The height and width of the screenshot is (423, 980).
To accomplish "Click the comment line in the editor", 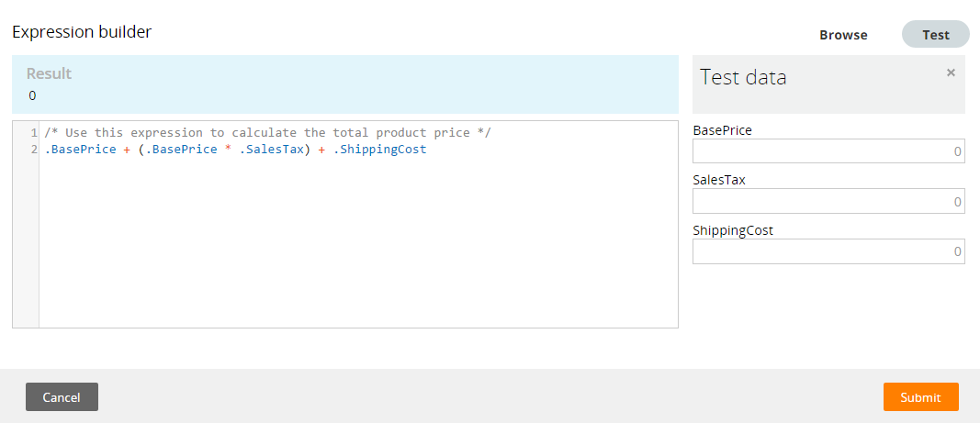I will 267,133.
